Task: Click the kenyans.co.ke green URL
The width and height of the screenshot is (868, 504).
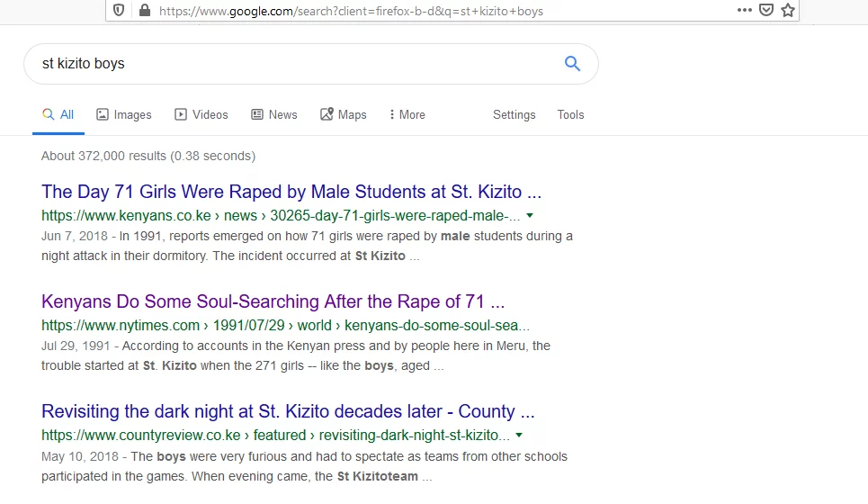Action: click(281, 215)
